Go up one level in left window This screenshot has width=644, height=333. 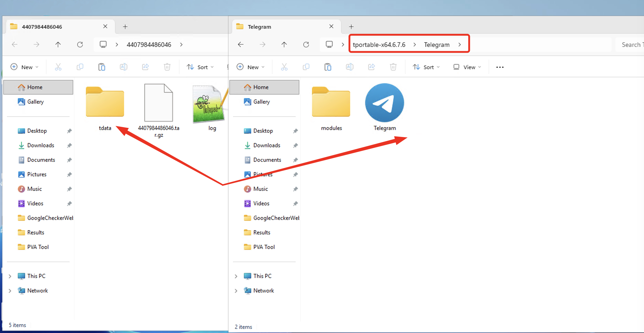point(58,45)
